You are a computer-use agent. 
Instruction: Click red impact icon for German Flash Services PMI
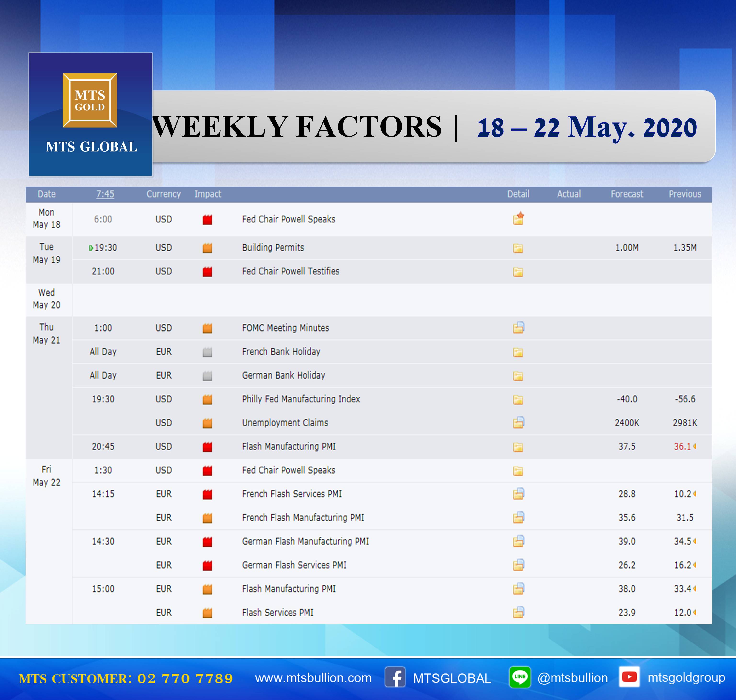coord(207,565)
